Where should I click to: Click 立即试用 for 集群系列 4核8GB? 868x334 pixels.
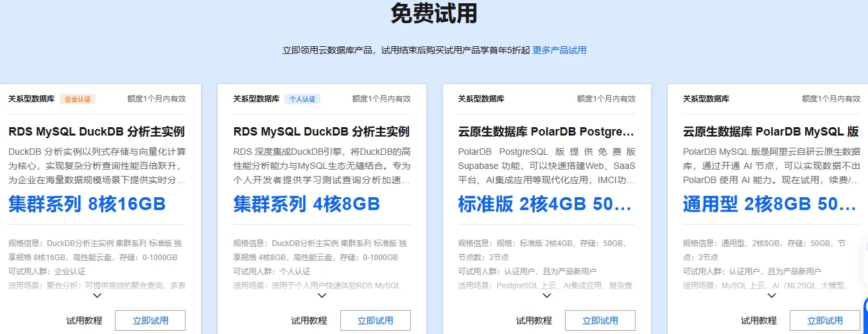click(x=375, y=321)
